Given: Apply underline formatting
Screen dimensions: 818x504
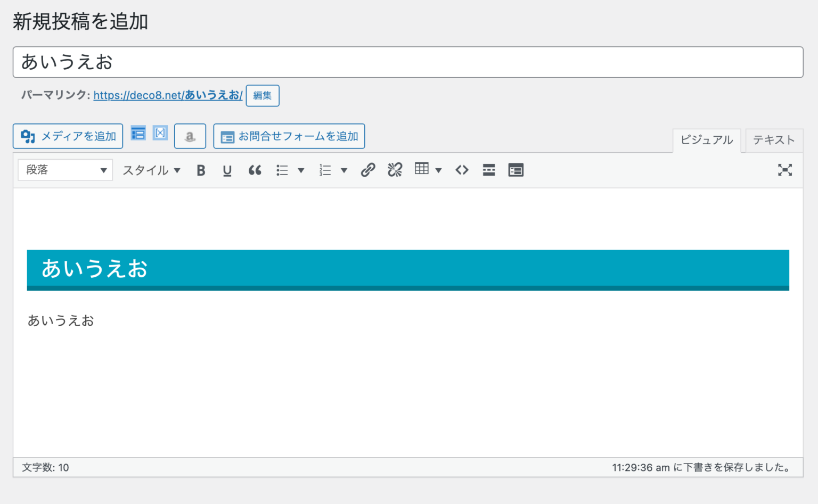Looking at the screenshot, I should pos(227,170).
